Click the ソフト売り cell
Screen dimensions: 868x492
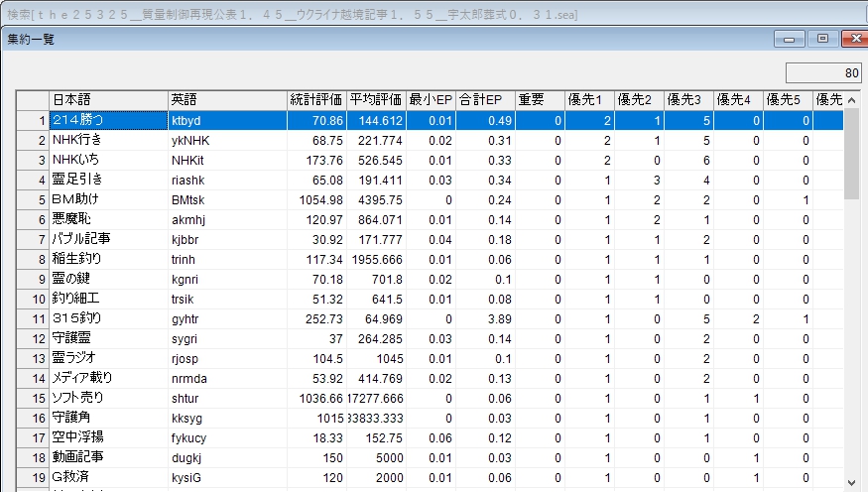pyautogui.click(x=108, y=398)
